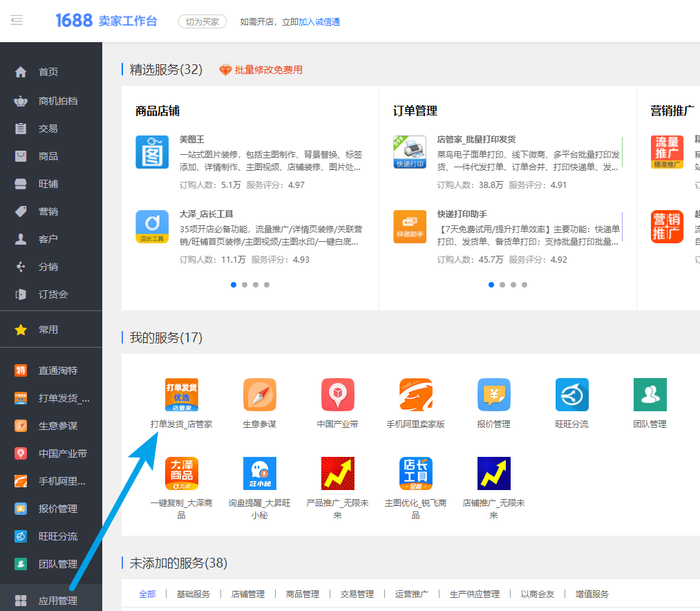The width and height of the screenshot is (700, 611).
Task: Click 美图王 title text
Action: (x=192, y=140)
